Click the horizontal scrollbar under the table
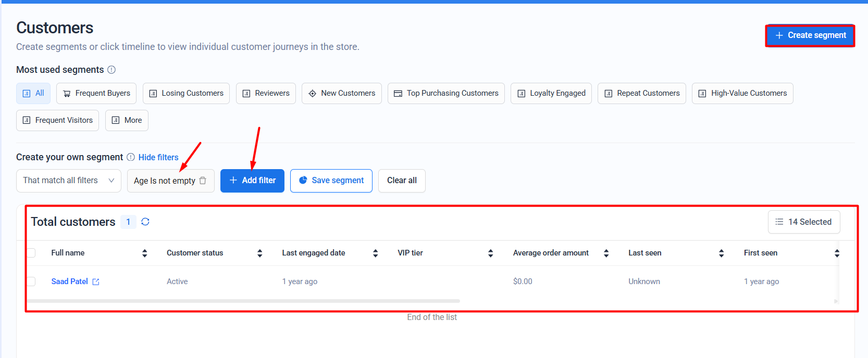The width and height of the screenshot is (868, 358). click(244, 301)
